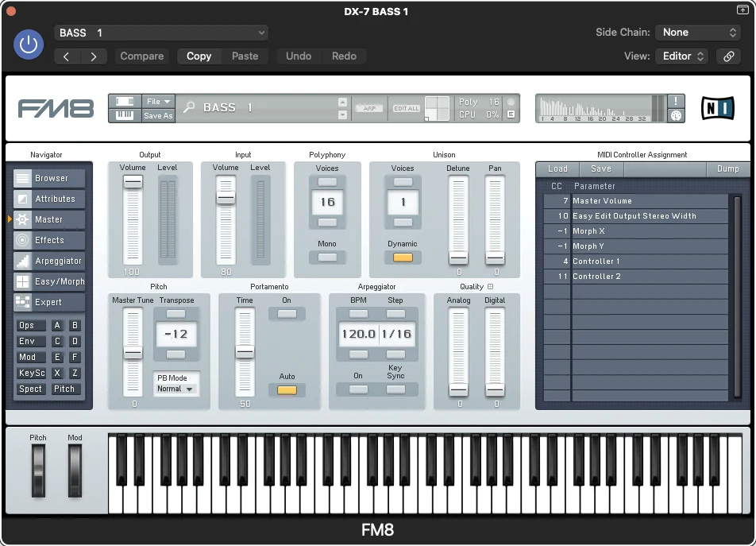Screen dimensions: 756x546
Task: Click the Mod wheel
Action: point(75,470)
